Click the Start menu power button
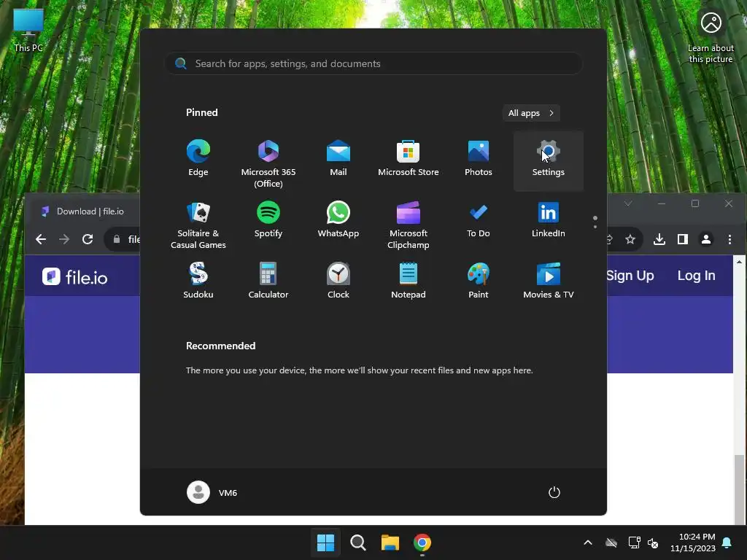747x560 pixels. click(554, 492)
